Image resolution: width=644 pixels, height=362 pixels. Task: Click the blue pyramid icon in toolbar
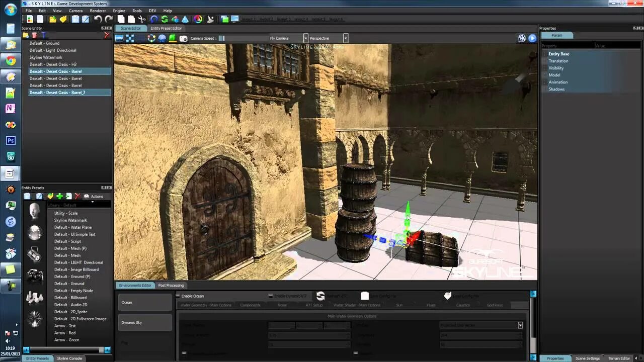tap(185, 19)
